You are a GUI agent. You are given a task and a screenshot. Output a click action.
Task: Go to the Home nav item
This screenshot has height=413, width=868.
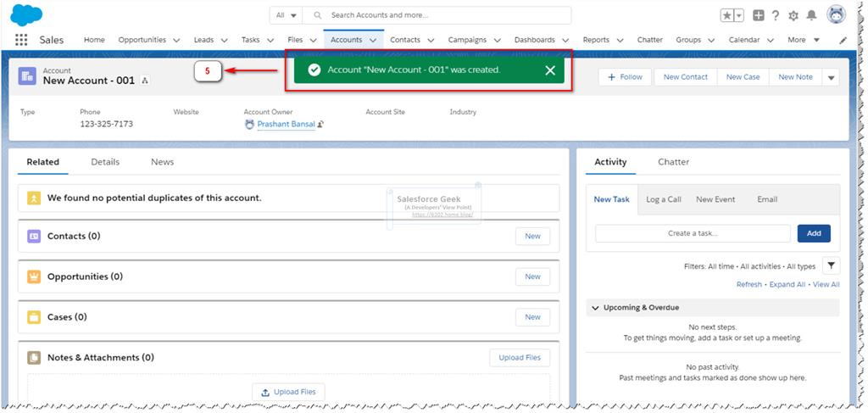coord(94,40)
